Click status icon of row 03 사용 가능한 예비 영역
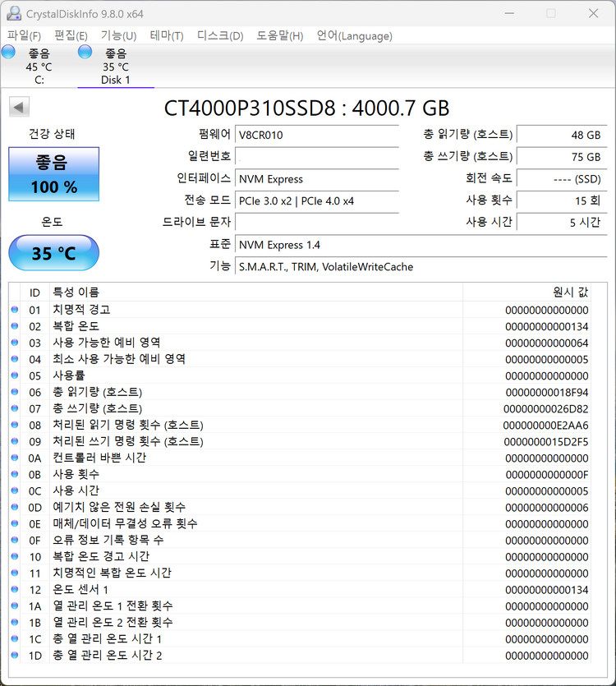The height and width of the screenshot is (686, 616). 15,343
